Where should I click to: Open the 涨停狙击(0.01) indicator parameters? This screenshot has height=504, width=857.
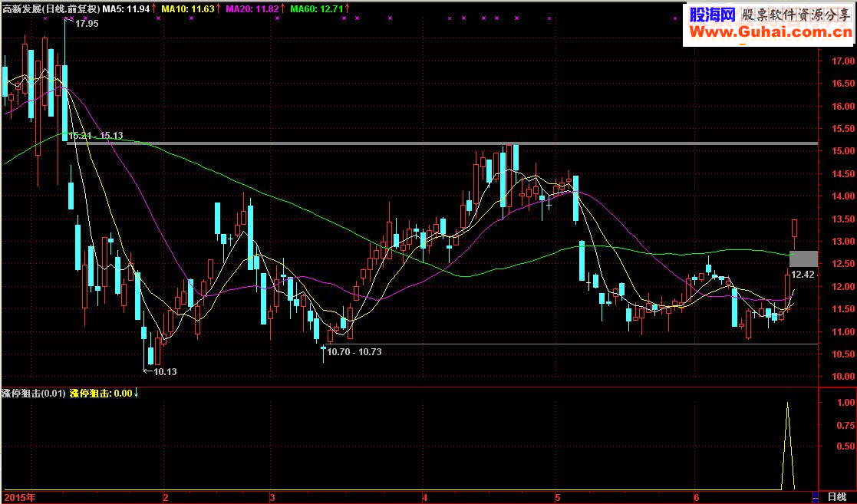(34, 393)
